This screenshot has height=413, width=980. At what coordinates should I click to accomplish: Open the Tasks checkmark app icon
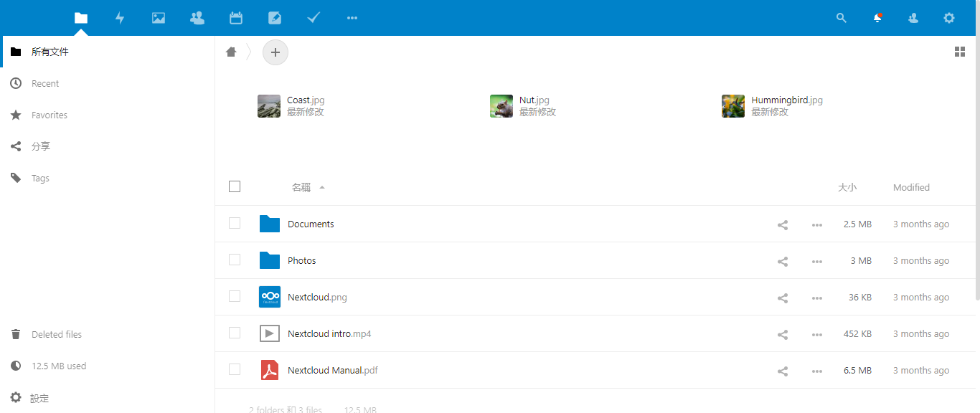coord(314,18)
